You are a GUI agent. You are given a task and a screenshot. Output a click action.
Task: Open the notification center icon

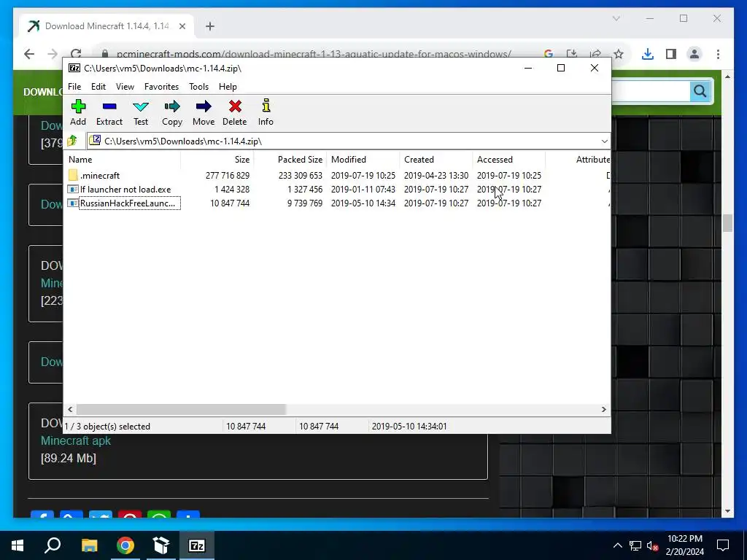click(723, 545)
